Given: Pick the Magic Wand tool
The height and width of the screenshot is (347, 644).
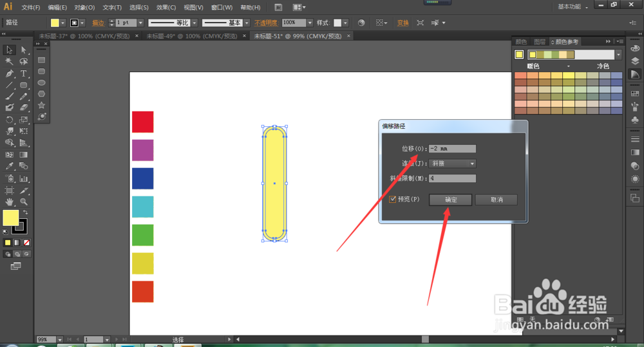Looking at the screenshot, I should (9, 62).
